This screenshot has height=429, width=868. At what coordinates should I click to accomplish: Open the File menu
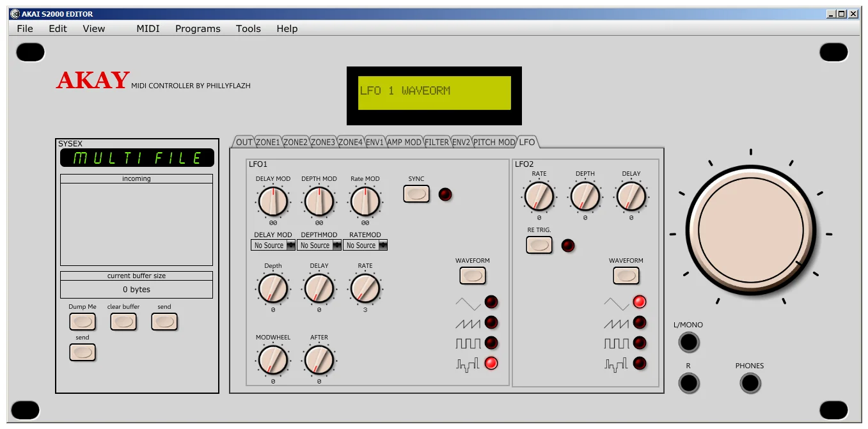click(x=25, y=29)
